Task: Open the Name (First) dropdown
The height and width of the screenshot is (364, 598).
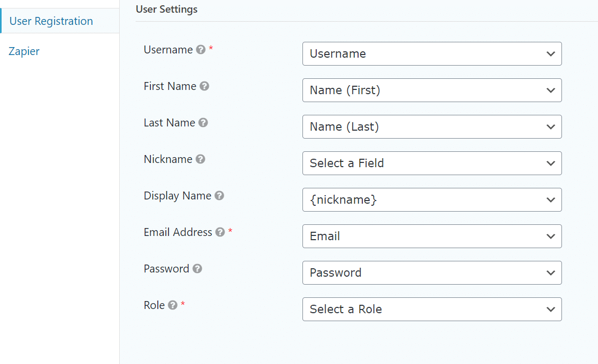Action: click(x=432, y=90)
